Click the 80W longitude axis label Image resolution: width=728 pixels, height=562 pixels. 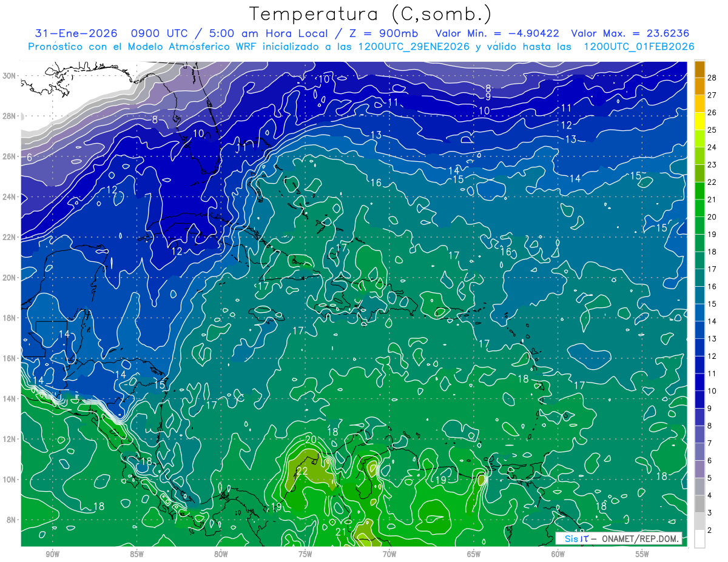tap(221, 554)
